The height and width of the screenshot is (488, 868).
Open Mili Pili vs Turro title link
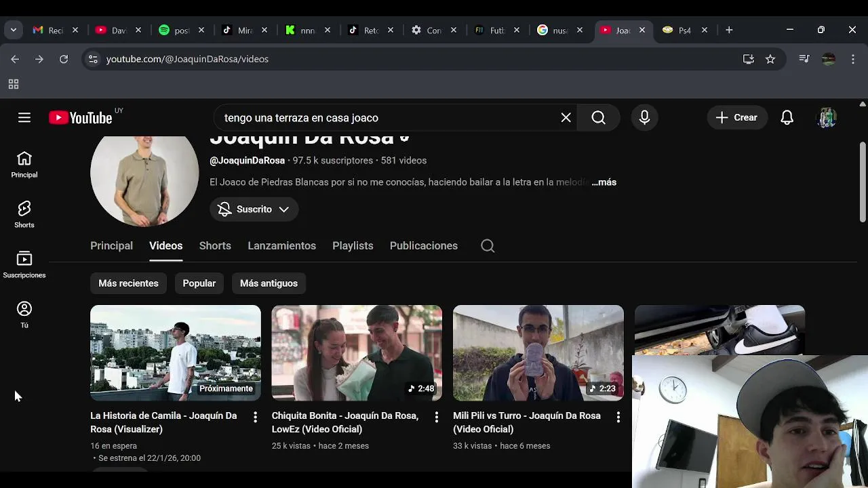click(x=527, y=422)
